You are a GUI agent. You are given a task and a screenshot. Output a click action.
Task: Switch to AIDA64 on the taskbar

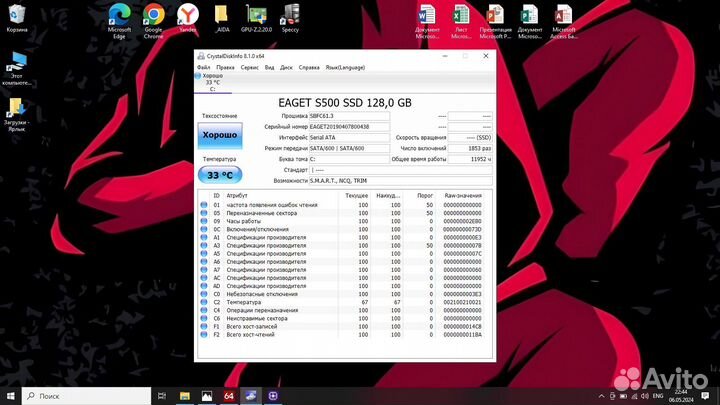click(229, 395)
